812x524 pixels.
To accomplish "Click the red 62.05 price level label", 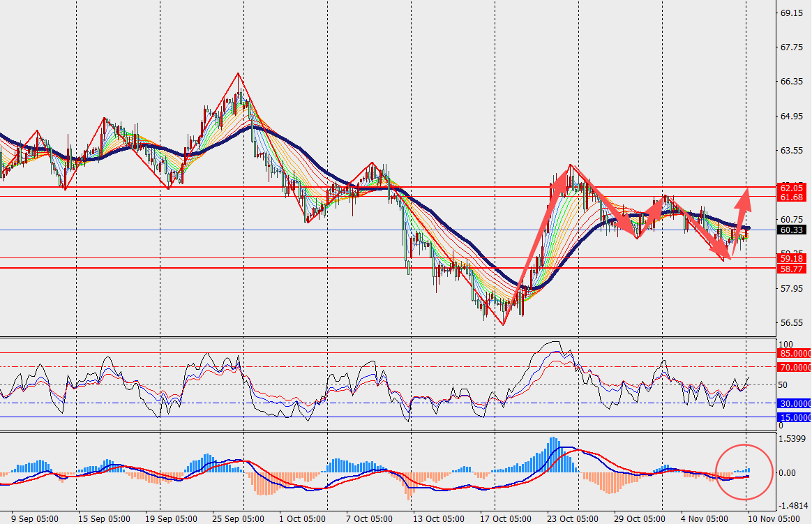I will tap(792, 187).
